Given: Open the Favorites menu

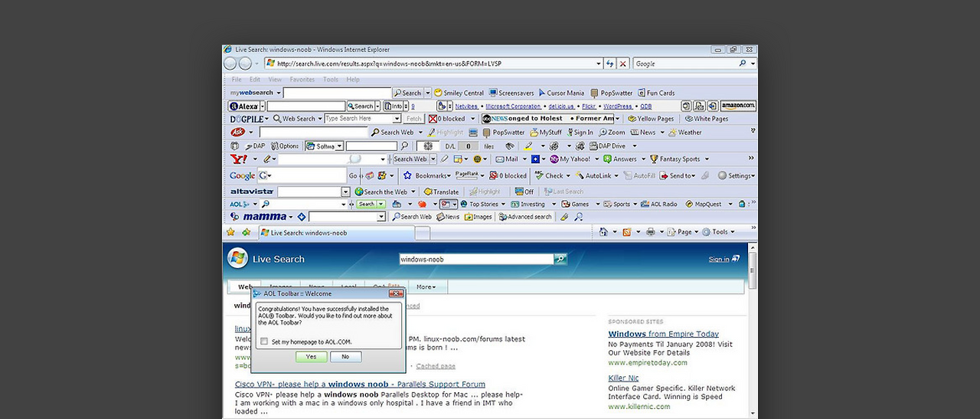Looking at the screenshot, I should pos(302,80).
